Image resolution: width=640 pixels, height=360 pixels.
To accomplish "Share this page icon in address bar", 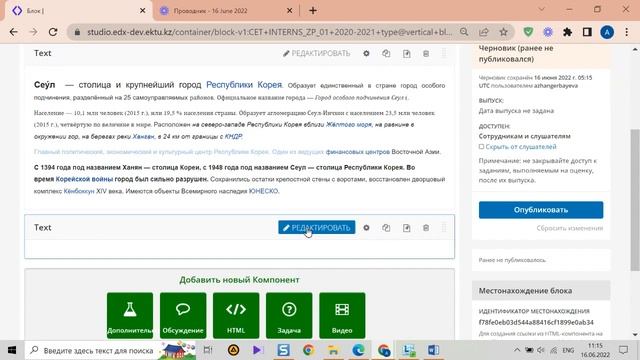I will tap(484, 32).
